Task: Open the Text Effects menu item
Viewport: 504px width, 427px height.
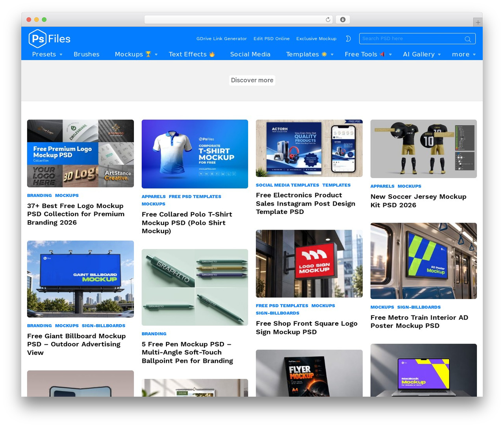Action: click(192, 54)
